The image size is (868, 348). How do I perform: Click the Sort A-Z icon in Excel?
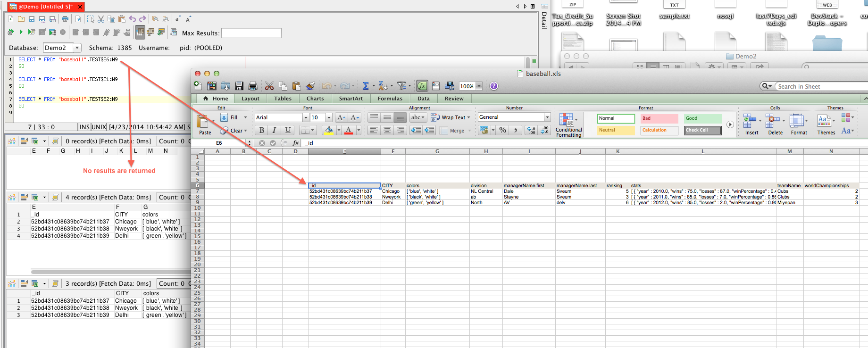(x=383, y=86)
